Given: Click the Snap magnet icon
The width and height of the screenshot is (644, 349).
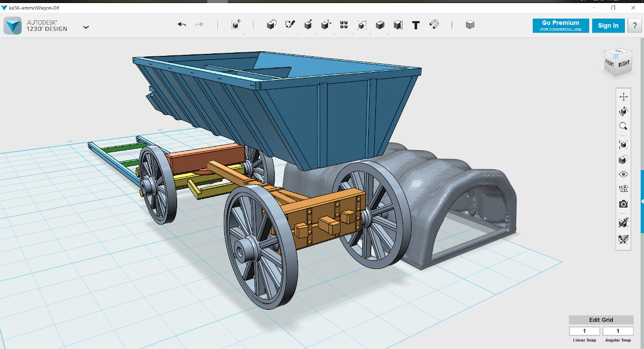Looking at the screenshot, I should [434, 25].
